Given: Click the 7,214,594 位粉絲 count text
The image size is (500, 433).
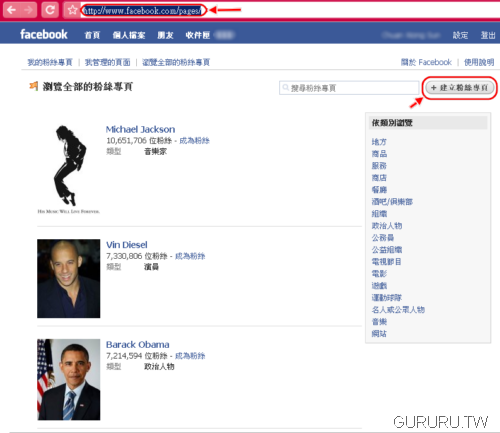Looking at the screenshot, I should pos(137,356).
